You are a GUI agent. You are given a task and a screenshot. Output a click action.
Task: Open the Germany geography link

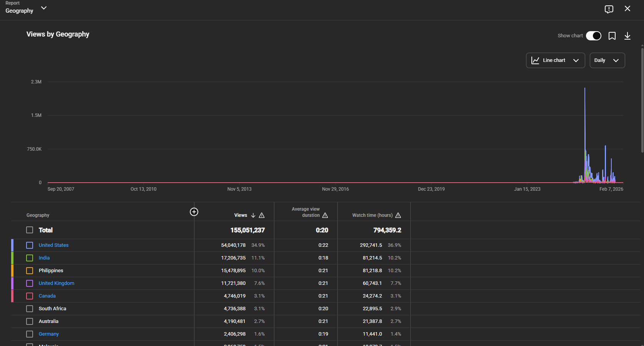coord(49,334)
